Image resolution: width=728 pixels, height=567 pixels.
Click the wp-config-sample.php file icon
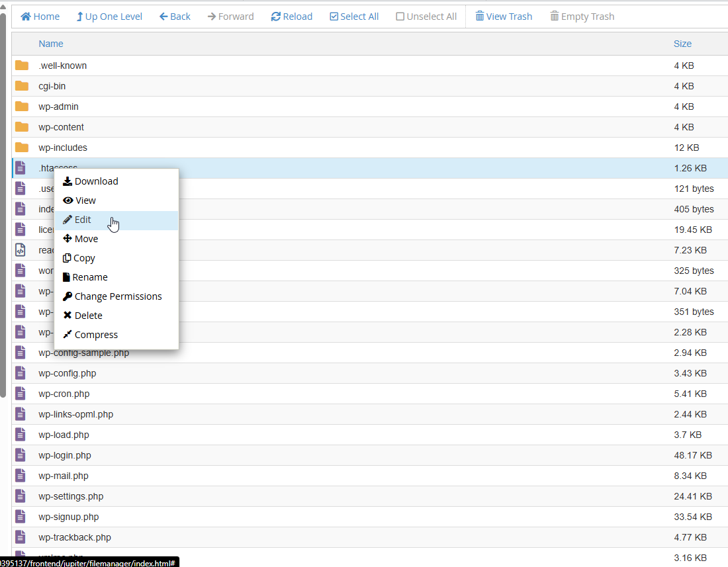tap(21, 353)
